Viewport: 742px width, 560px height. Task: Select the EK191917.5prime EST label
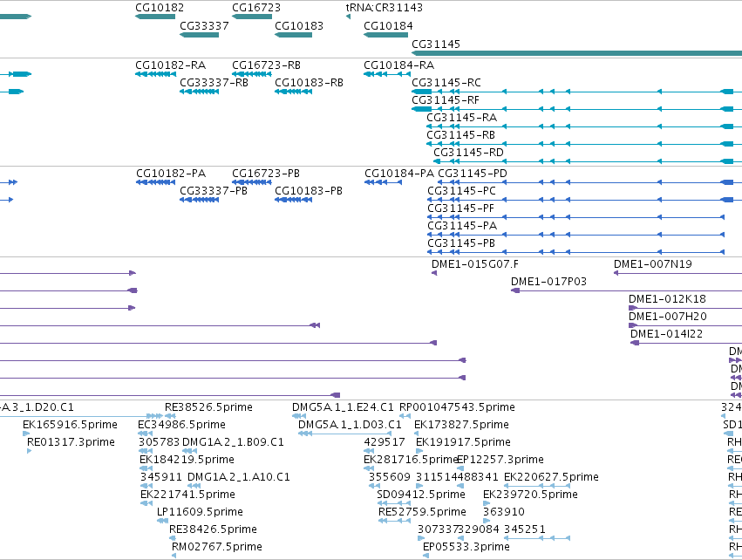(463, 442)
